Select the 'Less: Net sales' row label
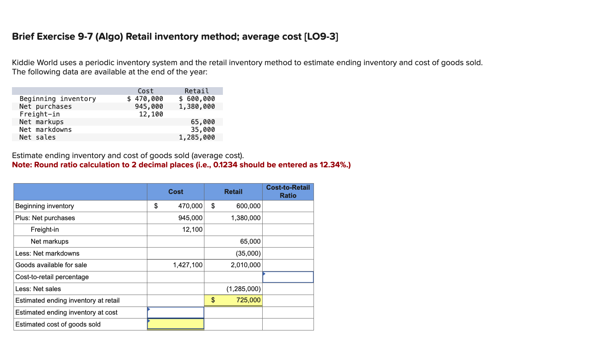 pos(38,289)
